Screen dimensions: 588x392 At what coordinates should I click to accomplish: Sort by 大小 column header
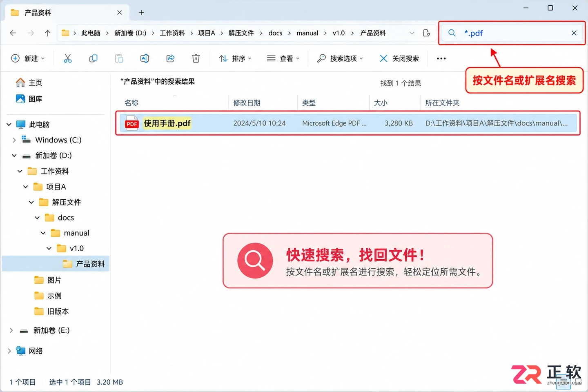pyautogui.click(x=381, y=103)
